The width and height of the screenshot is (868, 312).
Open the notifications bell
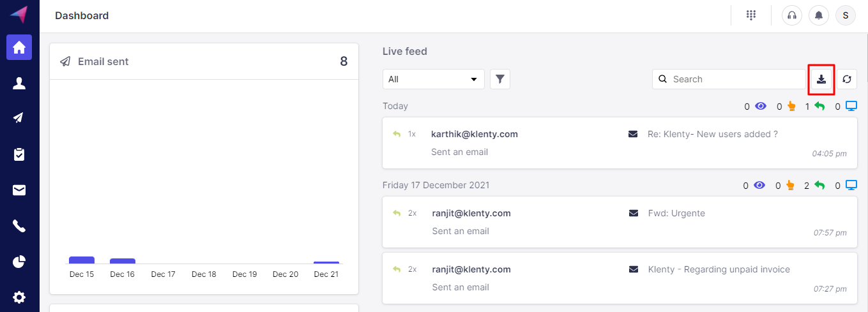819,15
